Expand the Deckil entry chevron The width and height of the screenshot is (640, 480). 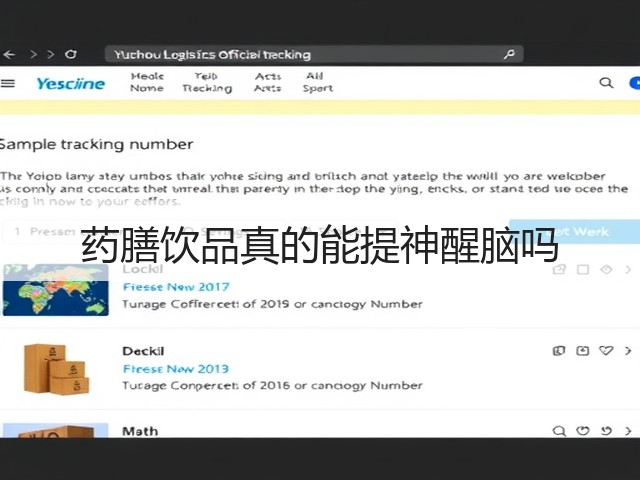tap(628, 351)
